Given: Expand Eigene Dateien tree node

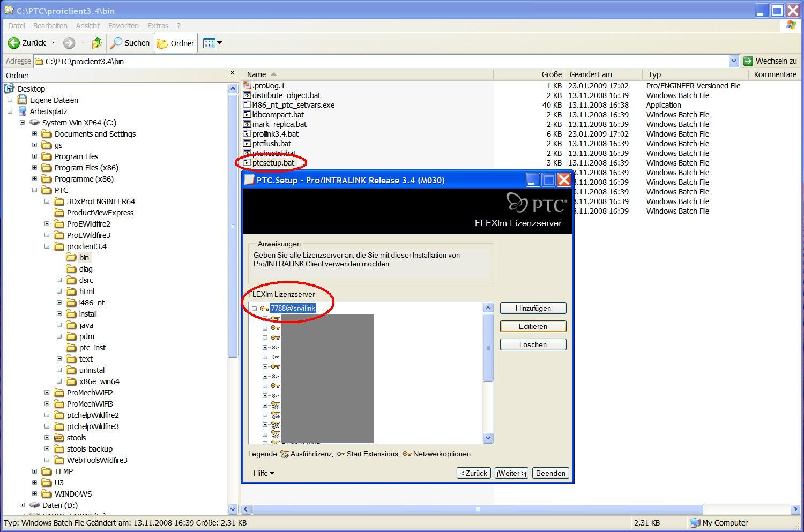Looking at the screenshot, I should (10, 100).
